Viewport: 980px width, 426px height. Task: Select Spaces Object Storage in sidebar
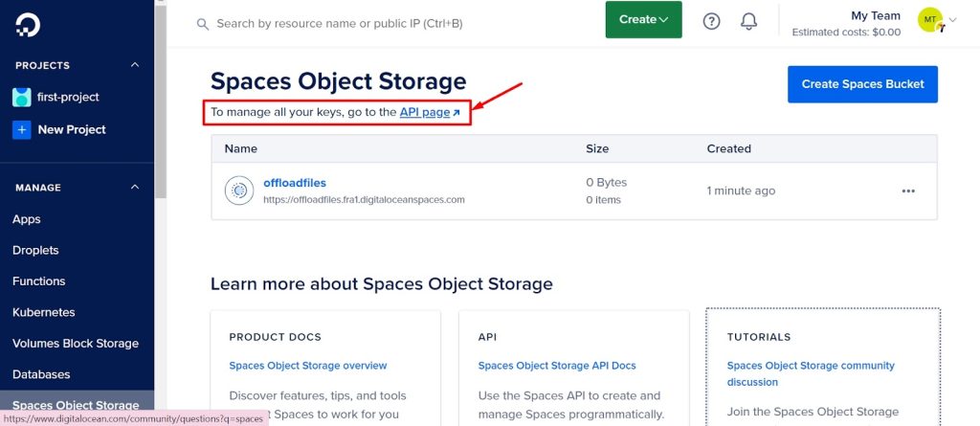pos(76,405)
